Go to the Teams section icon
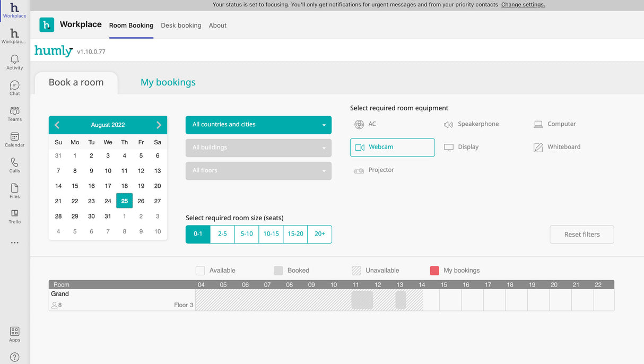 15,114
